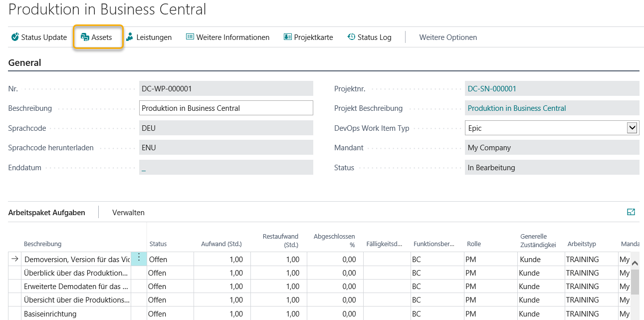Screen dimensions: 644x320
Task: Click the Status Log clock icon
Action: [351, 37]
